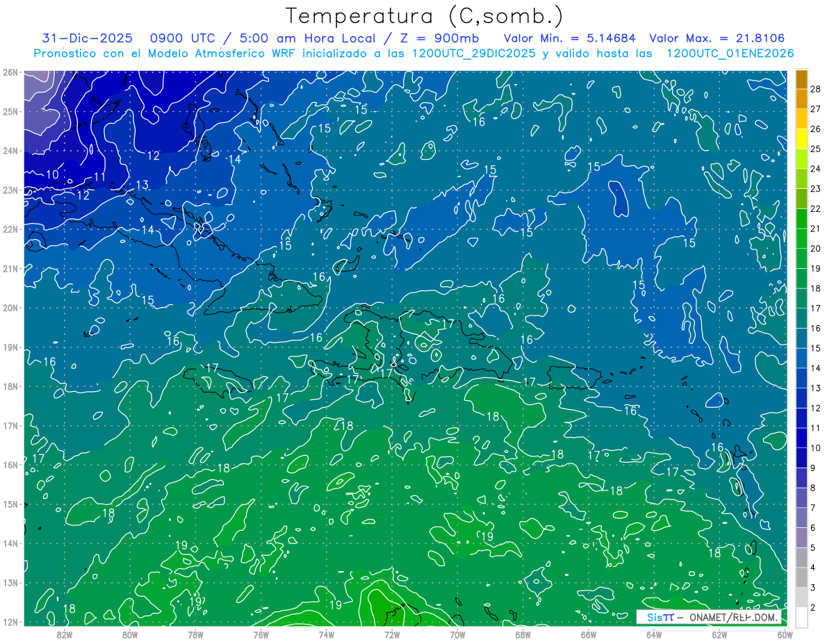Click the "26N" latitude axis label
Image resolution: width=834 pixels, height=644 pixels.
pos(10,72)
